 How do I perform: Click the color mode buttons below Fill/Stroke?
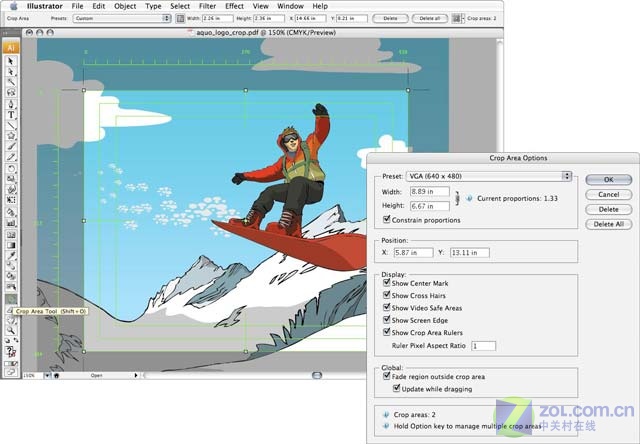click(11, 363)
